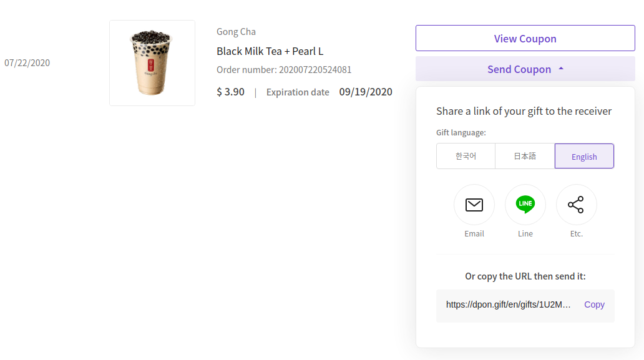Select 日本語 as gift language

[x=525, y=156]
